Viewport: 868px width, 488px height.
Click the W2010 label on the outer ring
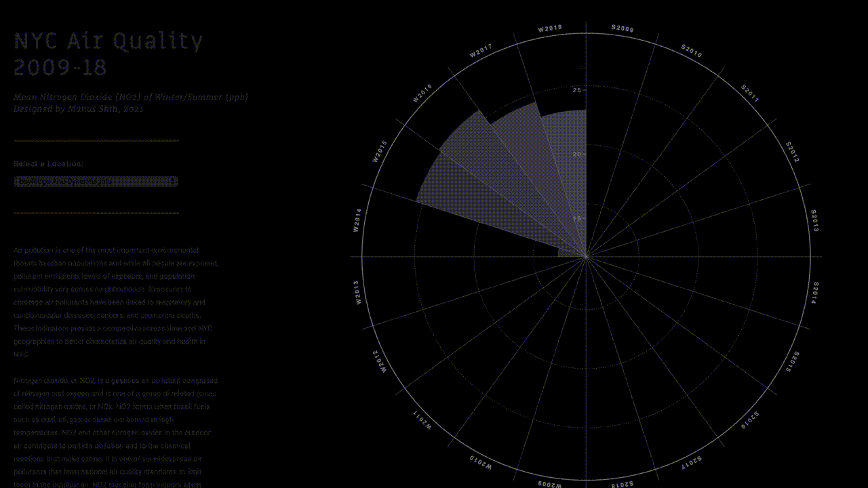(481, 463)
